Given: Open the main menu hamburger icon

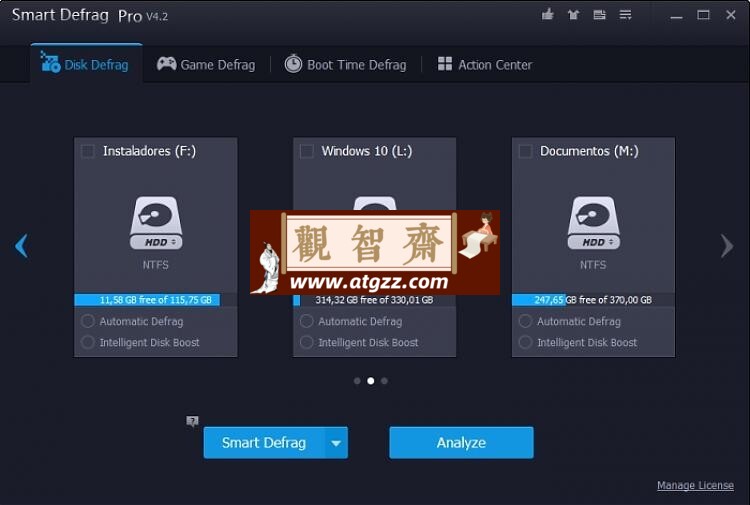Looking at the screenshot, I should [625, 15].
